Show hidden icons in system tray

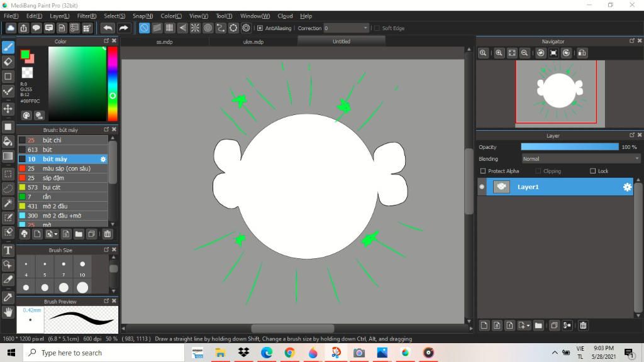[555, 353]
